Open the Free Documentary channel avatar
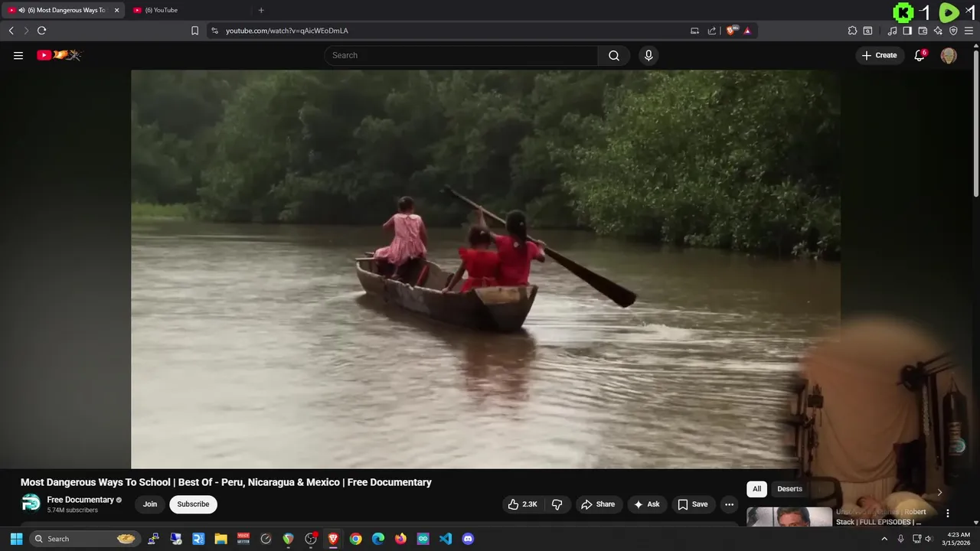This screenshot has height=551, width=980. point(31,504)
